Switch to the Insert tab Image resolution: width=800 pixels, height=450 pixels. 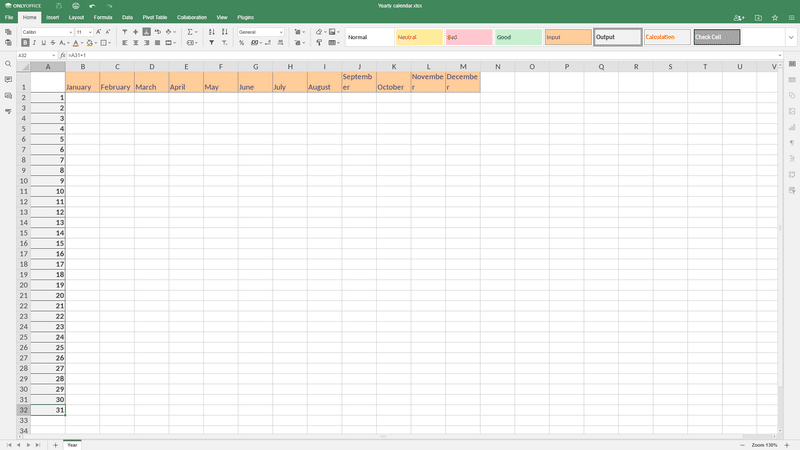click(x=53, y=17)
